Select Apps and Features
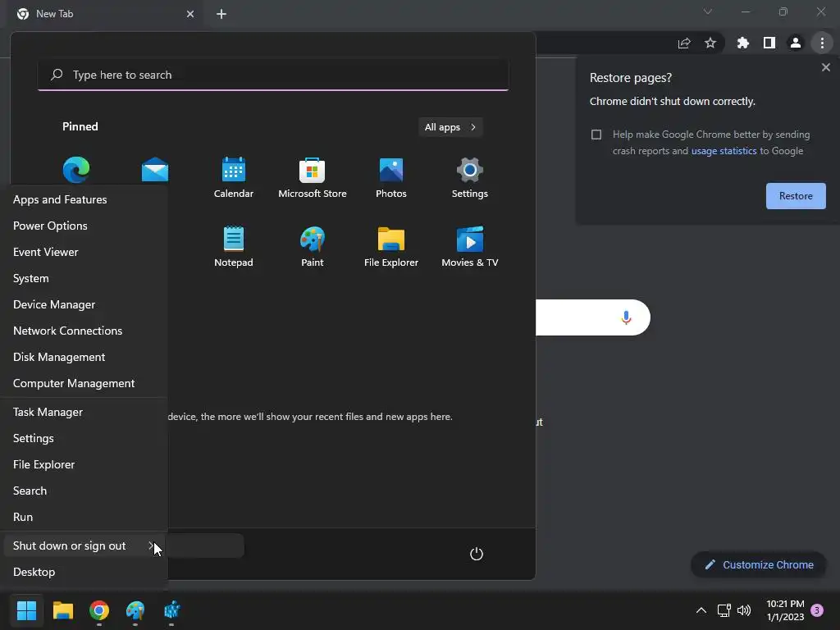This screenshot has height=630, width=840. point(84,200)
